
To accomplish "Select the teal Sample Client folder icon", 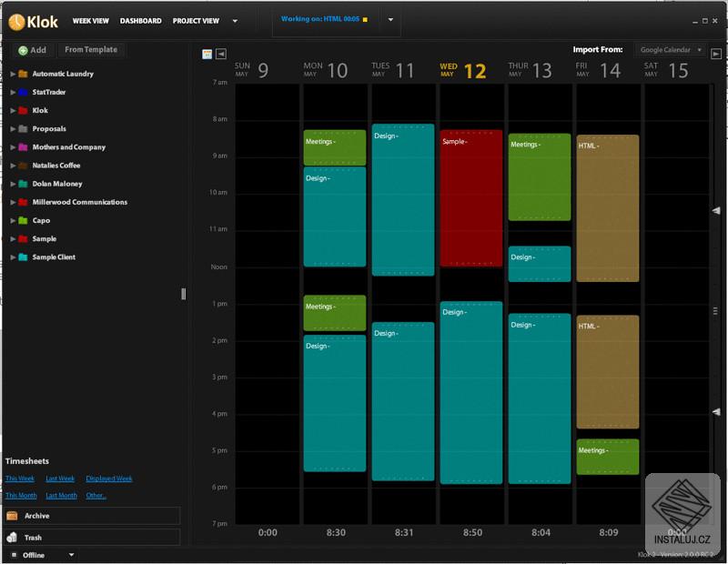I will tap(23, 257).
